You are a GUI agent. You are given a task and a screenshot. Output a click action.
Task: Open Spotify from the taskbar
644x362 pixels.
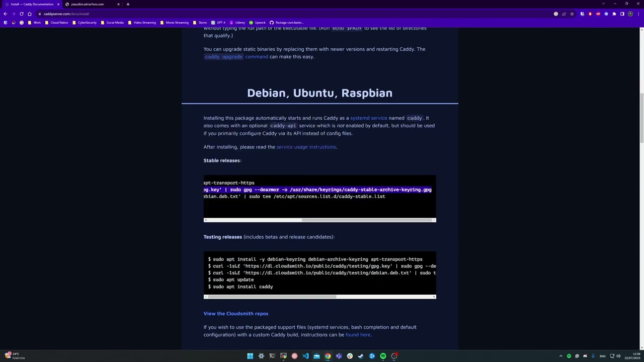pos(383,356)
